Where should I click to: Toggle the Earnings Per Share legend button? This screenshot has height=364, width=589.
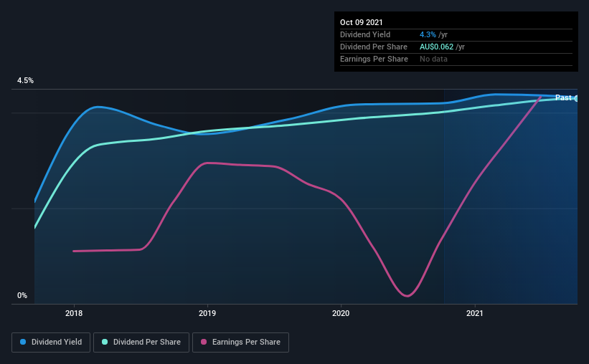pos(240,343)
